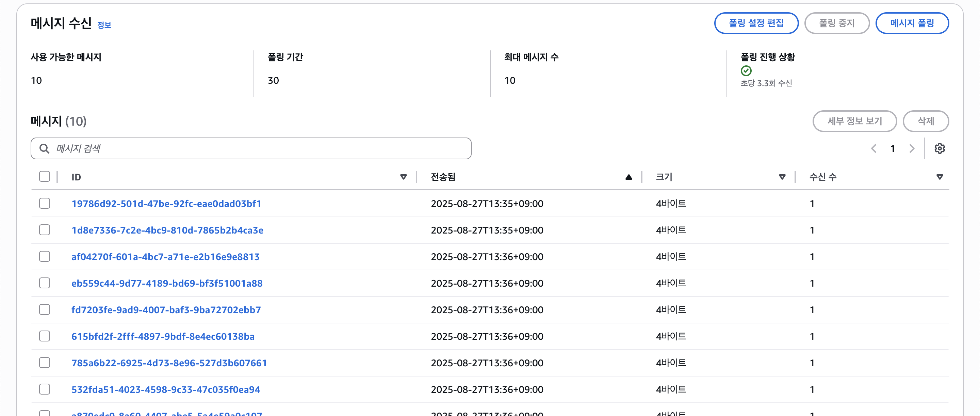Click 폴링 설정 편집 button
The image size is (980, 416).
pos(756,23)
